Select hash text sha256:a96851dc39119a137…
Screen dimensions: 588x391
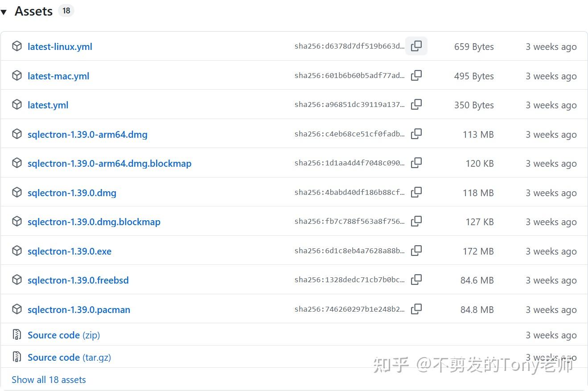(350, 105)
